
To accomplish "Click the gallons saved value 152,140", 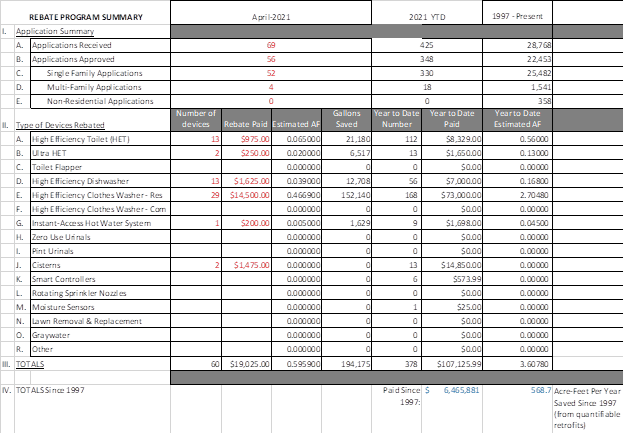I will tap(356, 195).
